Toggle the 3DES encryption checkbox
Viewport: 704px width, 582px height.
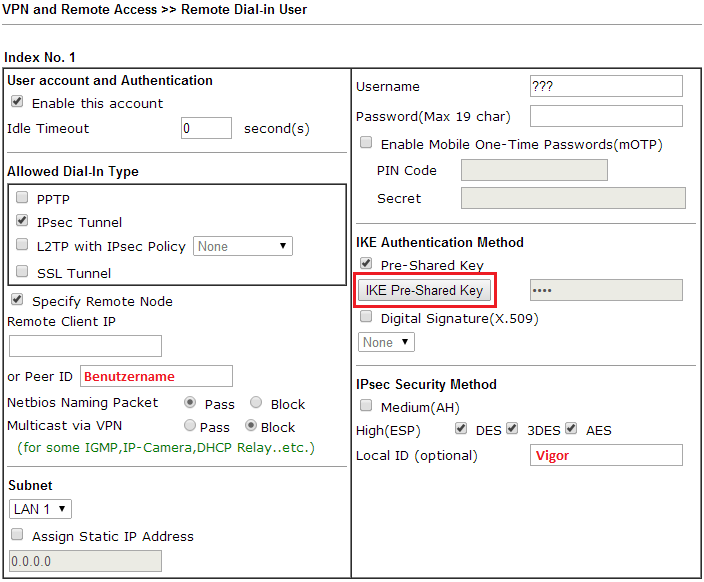pos(512,428)
